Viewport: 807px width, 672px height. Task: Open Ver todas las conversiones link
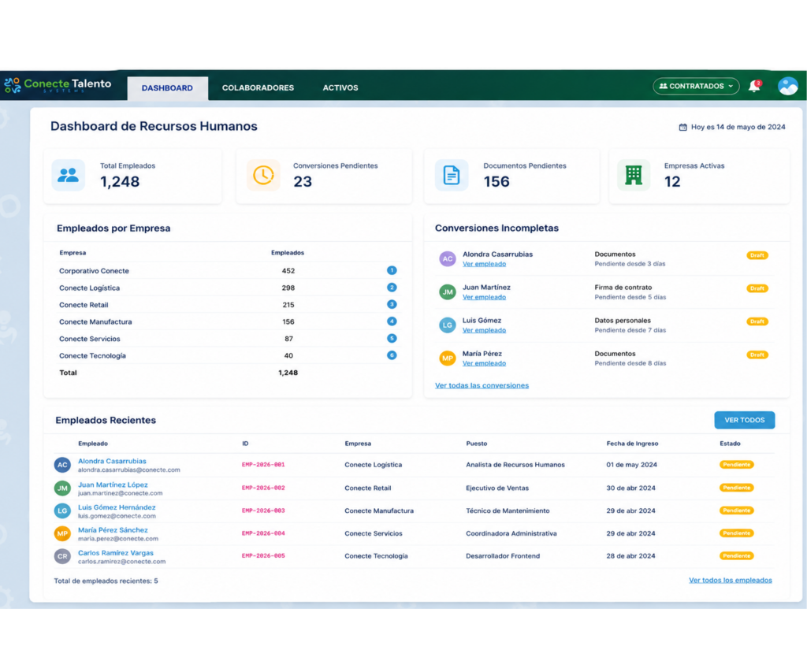click(x=482, y=385)
